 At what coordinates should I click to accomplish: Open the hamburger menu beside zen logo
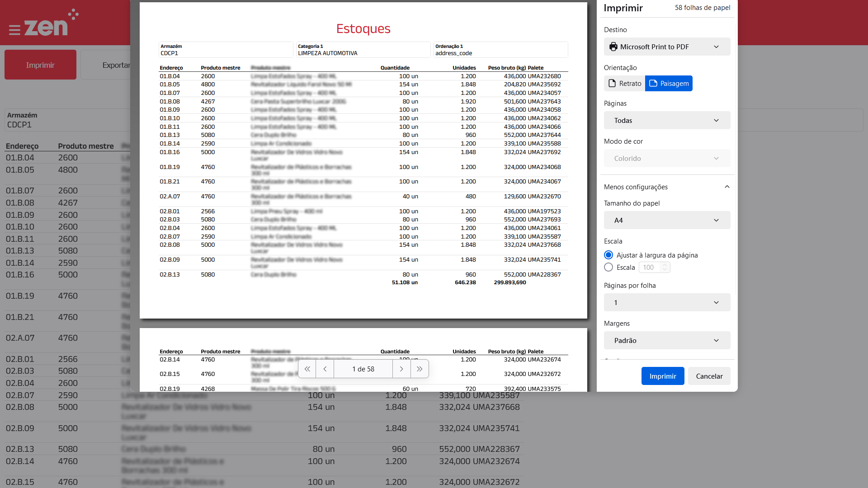14,30
